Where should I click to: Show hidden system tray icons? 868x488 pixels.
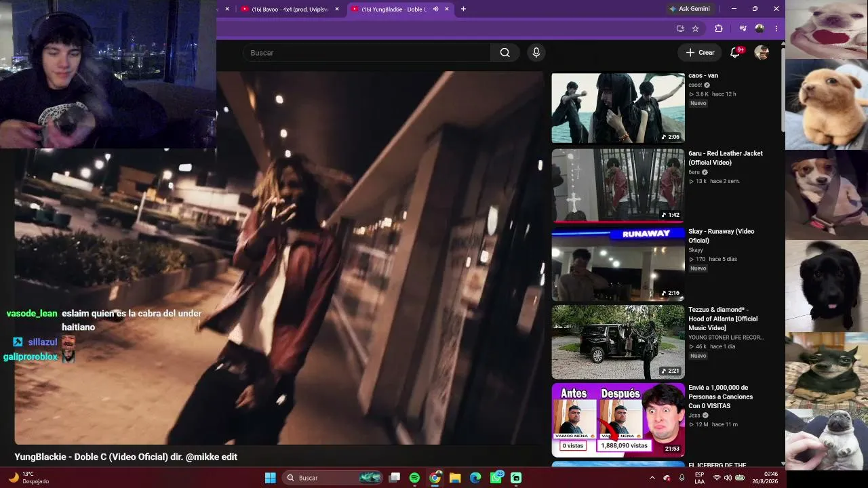click(652, 478)
